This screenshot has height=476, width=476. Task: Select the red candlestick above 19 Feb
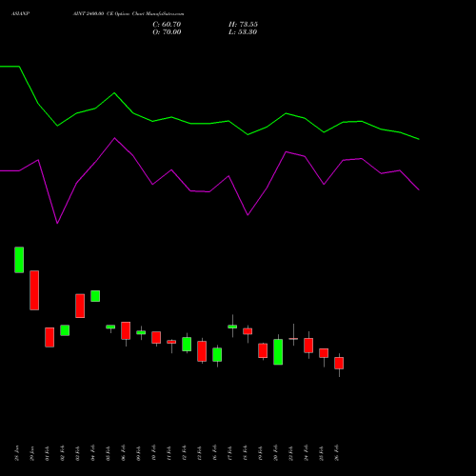click(x=263, y=350)
